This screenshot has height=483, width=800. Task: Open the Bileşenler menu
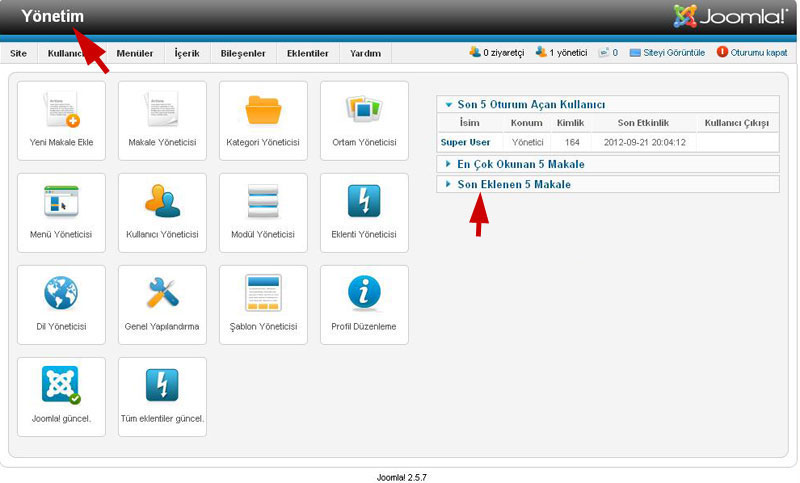tap(243, 53)
